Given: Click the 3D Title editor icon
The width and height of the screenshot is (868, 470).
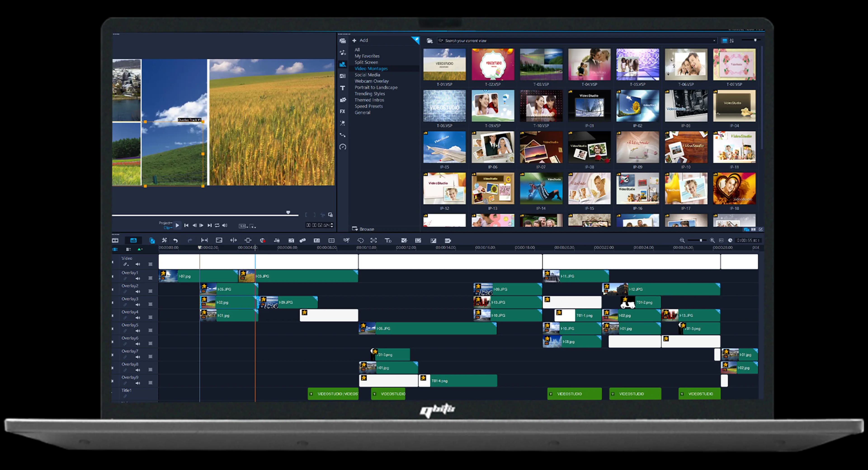Looking at the screenshot, I should 388,240.
